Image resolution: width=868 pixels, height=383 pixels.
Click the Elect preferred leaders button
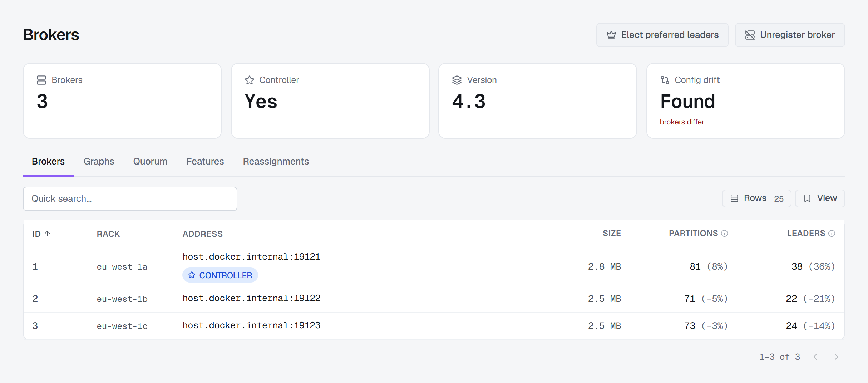coord(662,35)
